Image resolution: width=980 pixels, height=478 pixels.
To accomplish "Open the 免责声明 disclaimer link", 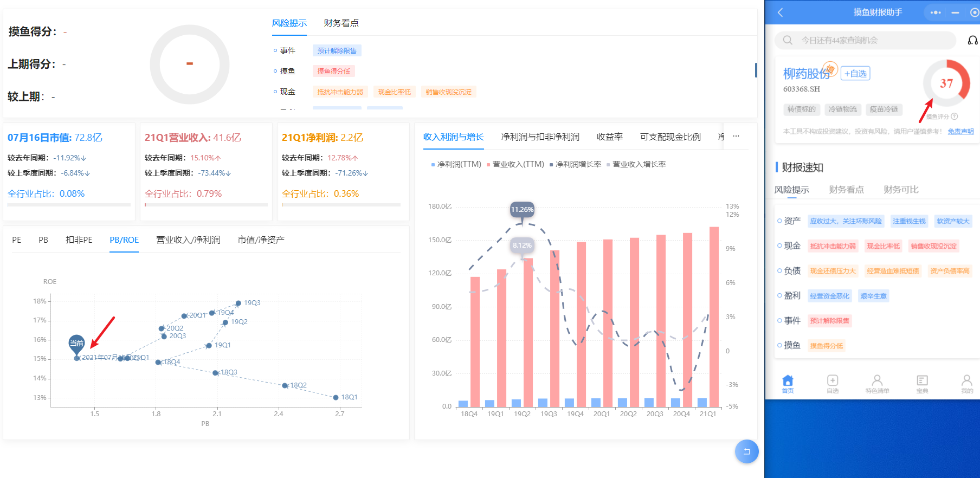I will (x=960, y=131).
